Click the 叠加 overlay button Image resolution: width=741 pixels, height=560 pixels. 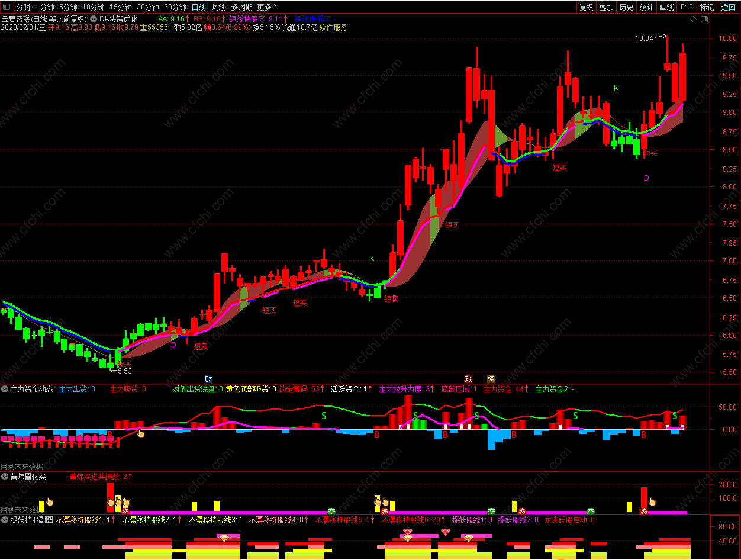(606, 7)
